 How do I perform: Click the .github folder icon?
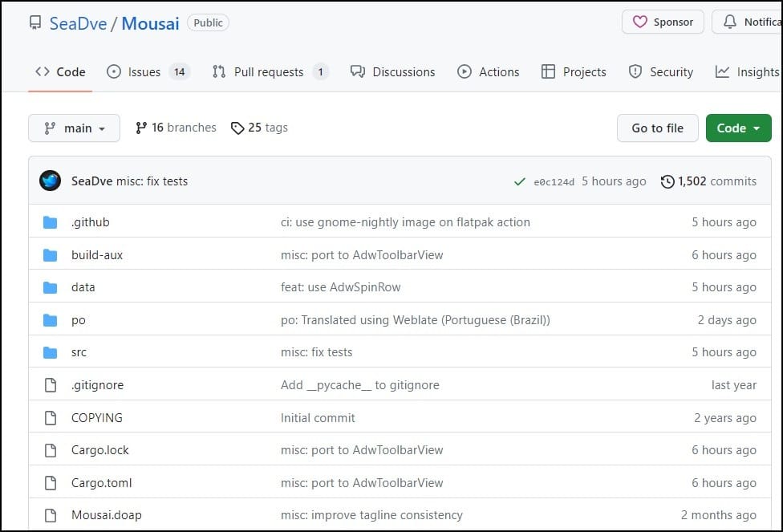[50, 222]
